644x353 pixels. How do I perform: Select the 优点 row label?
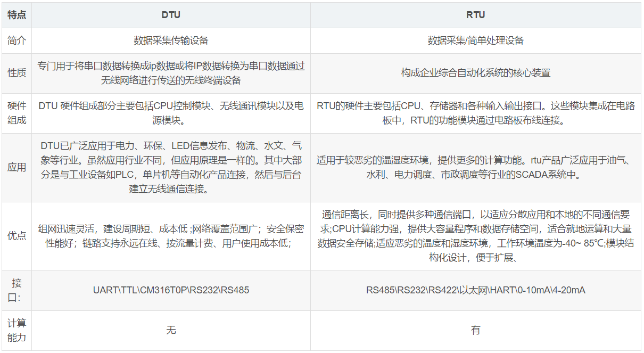point(16,236)
